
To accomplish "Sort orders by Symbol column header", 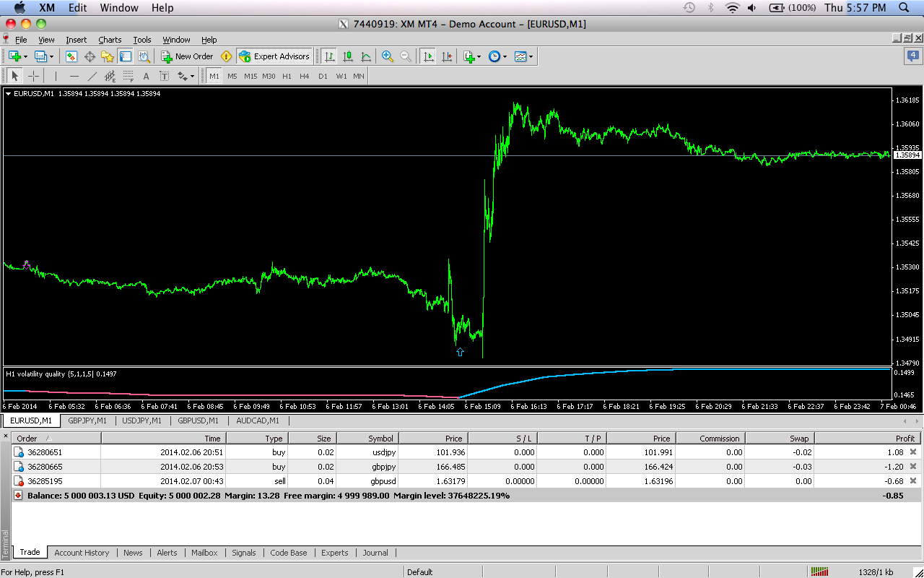I will (367, 439).
